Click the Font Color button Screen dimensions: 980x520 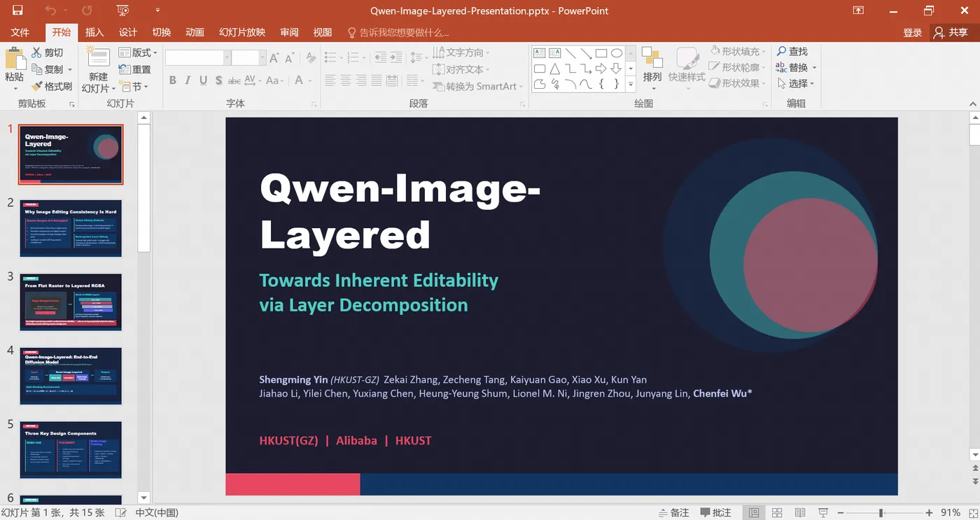tap(299, 80)
